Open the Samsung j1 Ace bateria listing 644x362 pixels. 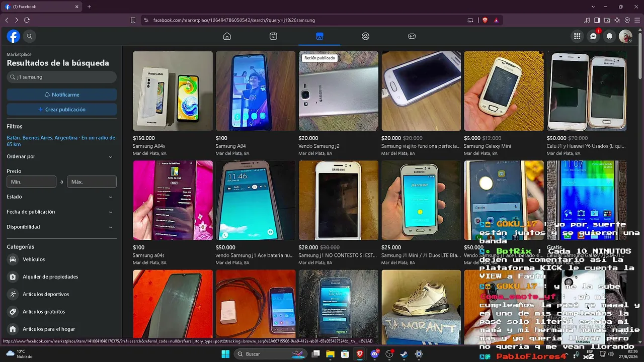tap(256, 213)
